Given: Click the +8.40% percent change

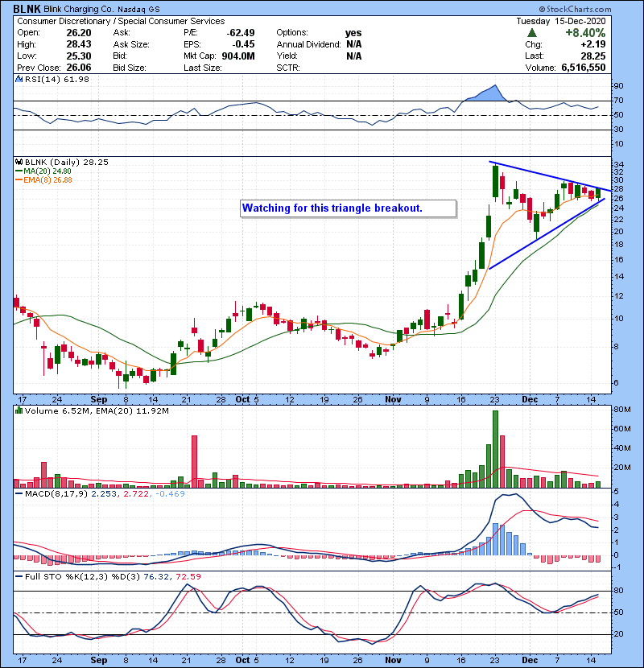Looking at the screenshot, I should pos(585,33).
